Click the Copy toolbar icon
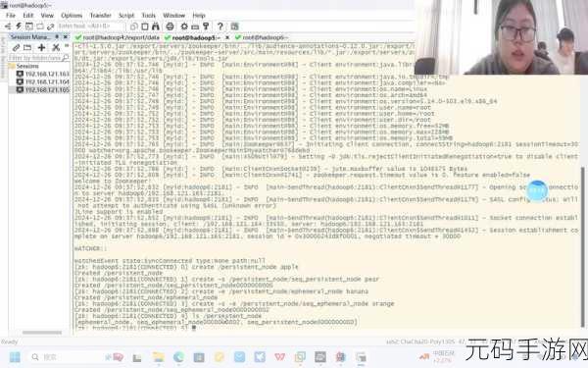The height and width of the screenshot is (368, 588). pos(134,26)
